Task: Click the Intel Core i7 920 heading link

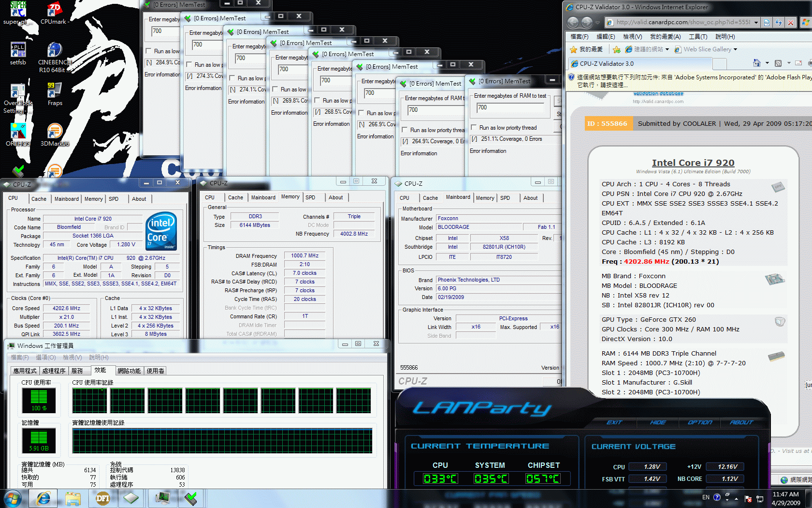Action: tap(693, 163)
